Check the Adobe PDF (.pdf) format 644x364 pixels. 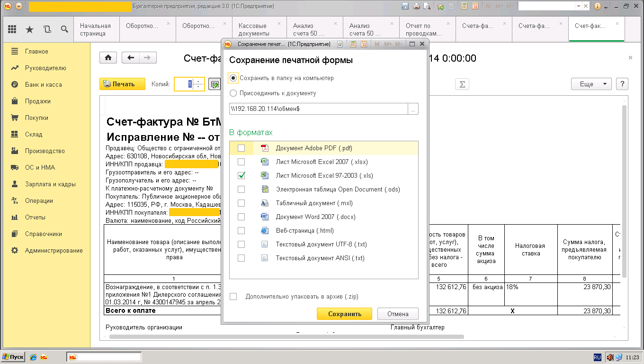coord(241,148)
